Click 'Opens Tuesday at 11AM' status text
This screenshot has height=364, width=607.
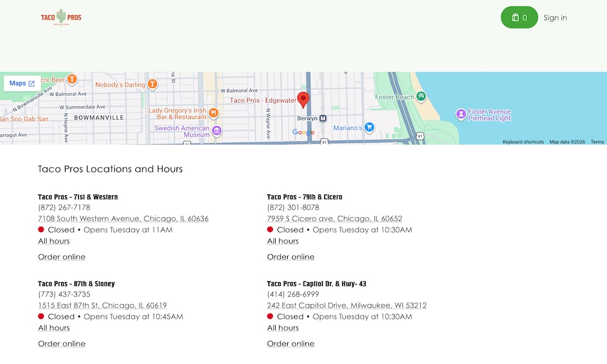pyautogui.click(x=128, y=230)
